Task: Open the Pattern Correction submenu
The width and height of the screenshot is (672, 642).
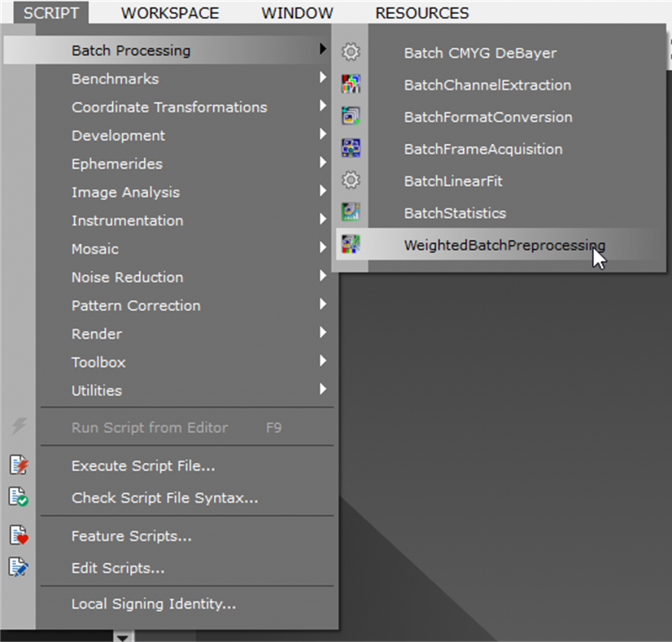Action: [136, 305]
